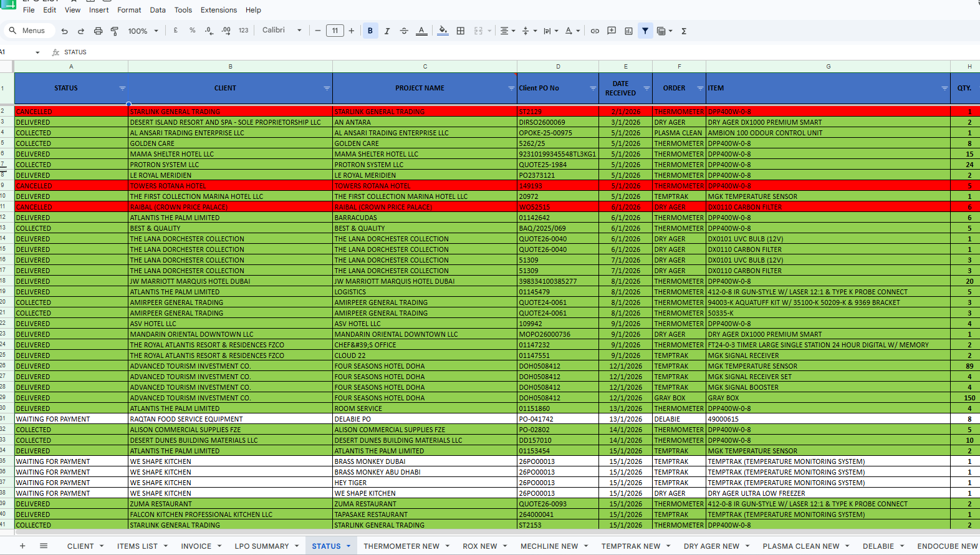The image size is (980, 555).
Task: Decrease font size minus button
Action: coord(318,31)
